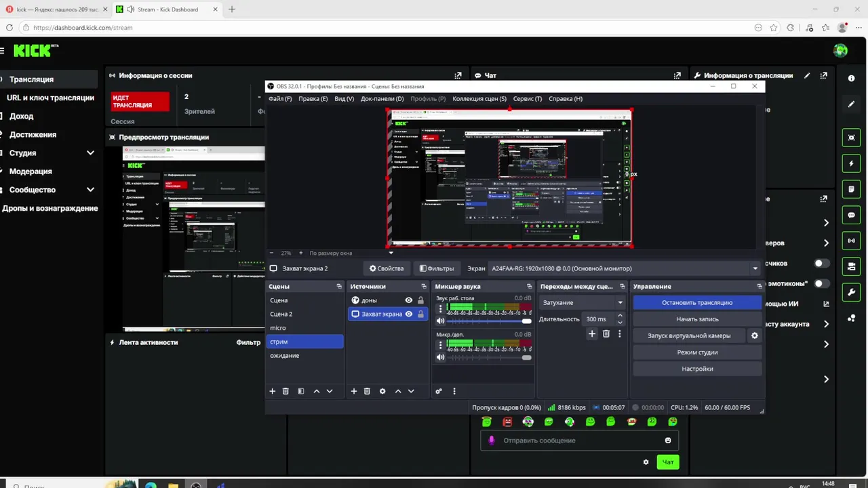868x488 pixels.
Task: Pop out the Информация о сессии panel
Action: pos(458,75)
